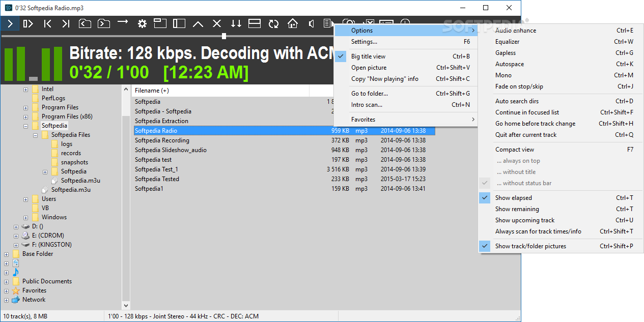Click the tree scrollbar down arrow

[x=126, y=306]
